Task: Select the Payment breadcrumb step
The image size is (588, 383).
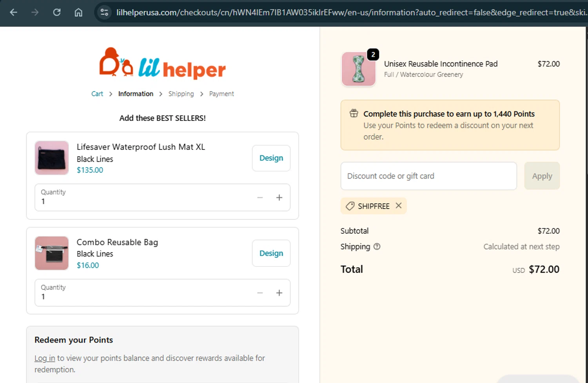Action: 221,94
